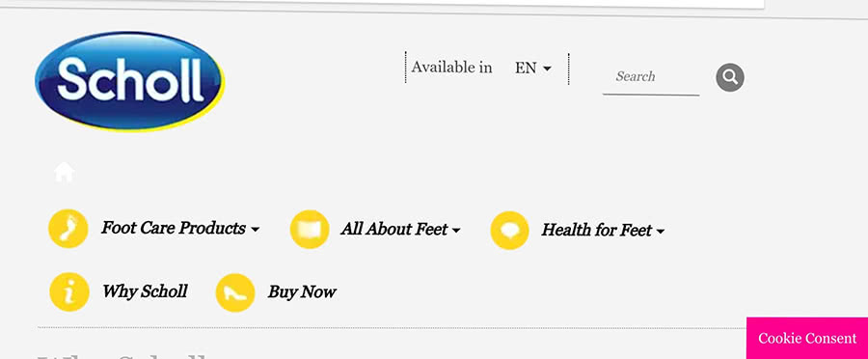The width and height of the screenshot is (868, 359).
Task: Open the Cookie Consent button
Action: (x=807, y=338)
